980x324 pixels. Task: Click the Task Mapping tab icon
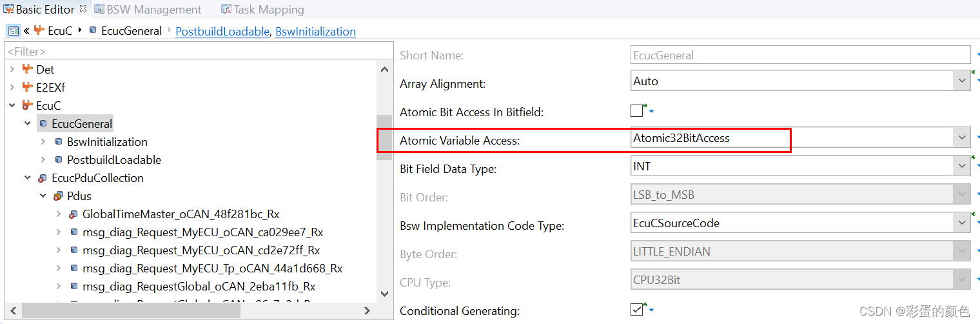(226, 10)
